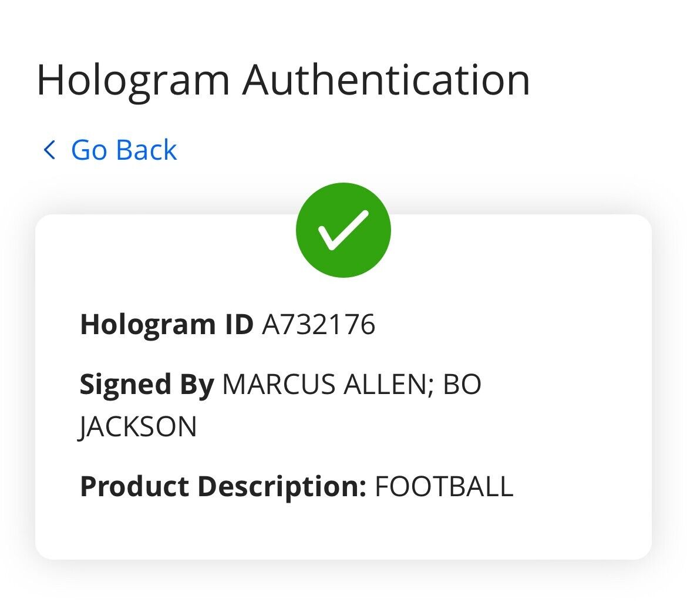The image size is (687, 616).
Task: Select the FOOTBALL product value
Action: coord(444,487)
